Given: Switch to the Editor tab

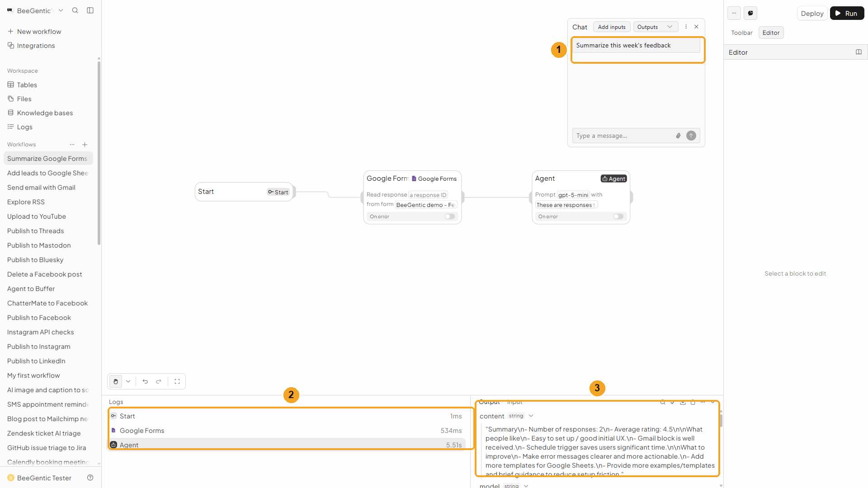Looking at the screenshot, I should click(x=771, y=33).
